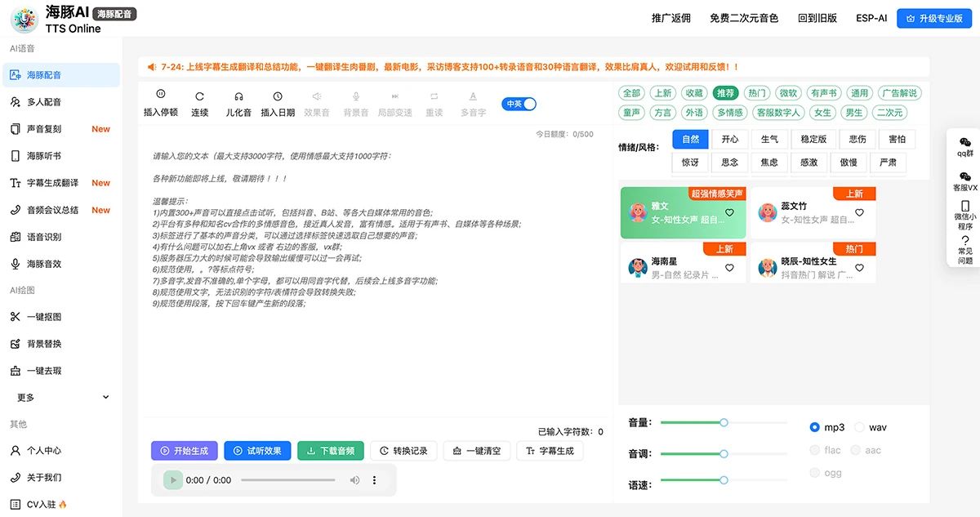Screen dimensions: 980x517
Task: Open the audio player three-dot menu
Action: 375,482
